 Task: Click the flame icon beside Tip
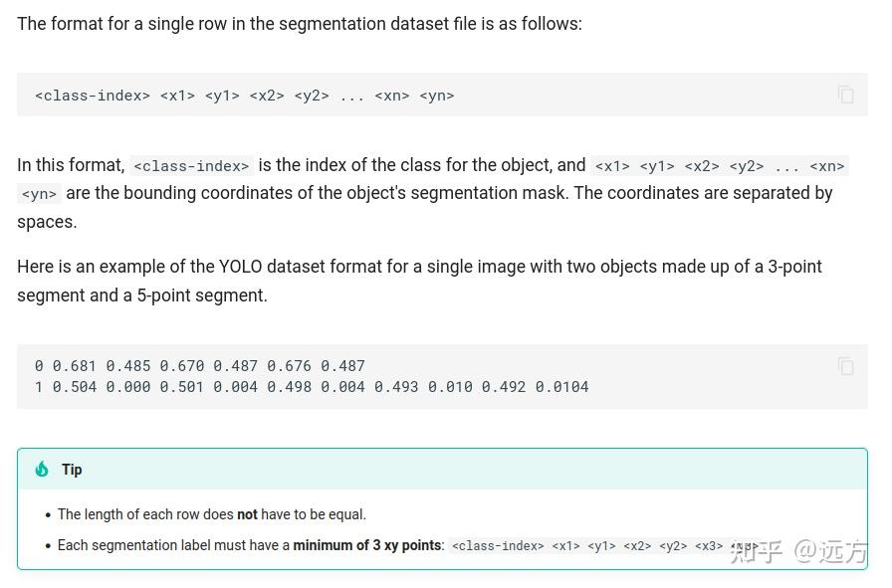click(x=42, y=470)
